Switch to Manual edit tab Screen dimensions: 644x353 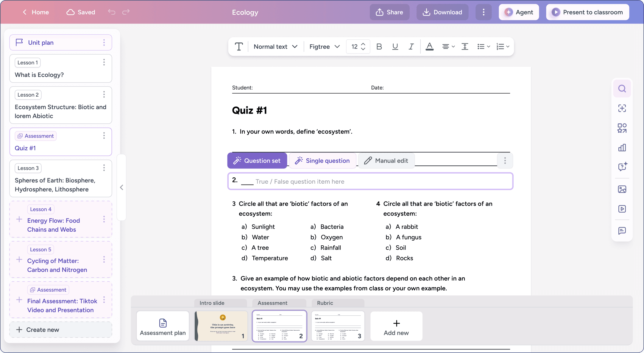386,161
